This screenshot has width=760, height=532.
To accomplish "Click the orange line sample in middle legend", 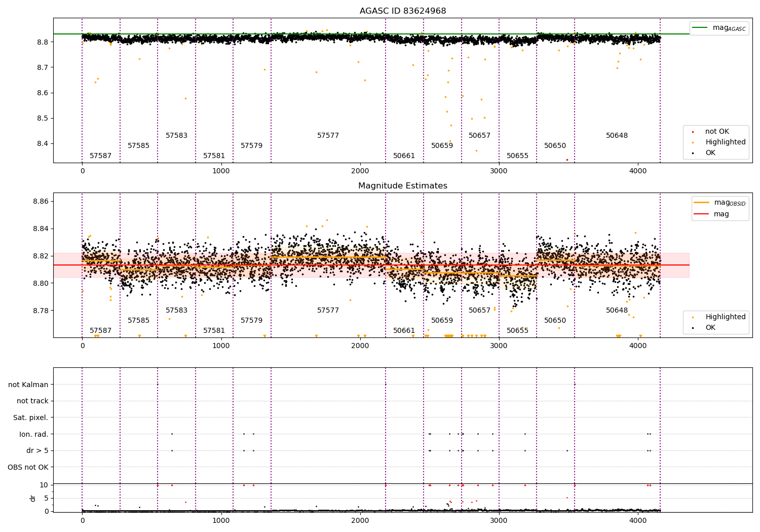I will click(x=701, y=203).
